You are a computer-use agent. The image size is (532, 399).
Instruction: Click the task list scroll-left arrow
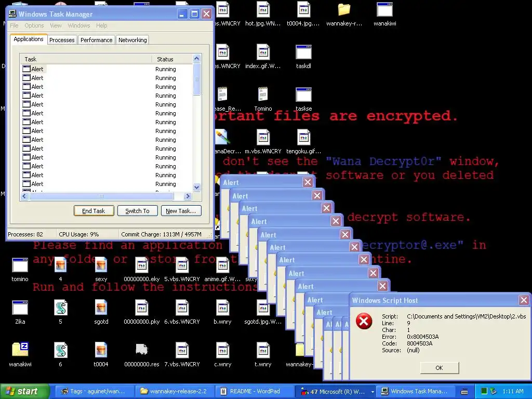[x=24, y=196]
